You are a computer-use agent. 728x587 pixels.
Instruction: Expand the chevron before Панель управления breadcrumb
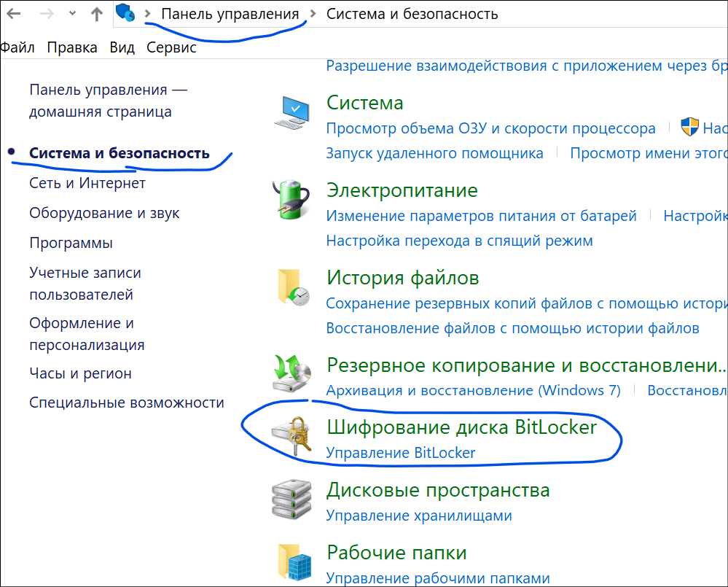point(147,14)
